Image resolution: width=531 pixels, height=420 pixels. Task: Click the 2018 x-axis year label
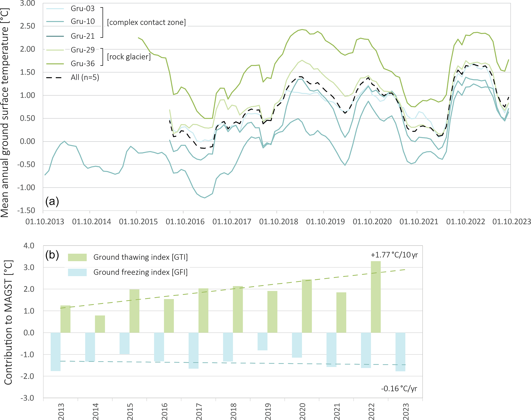(x=234, y=411)
